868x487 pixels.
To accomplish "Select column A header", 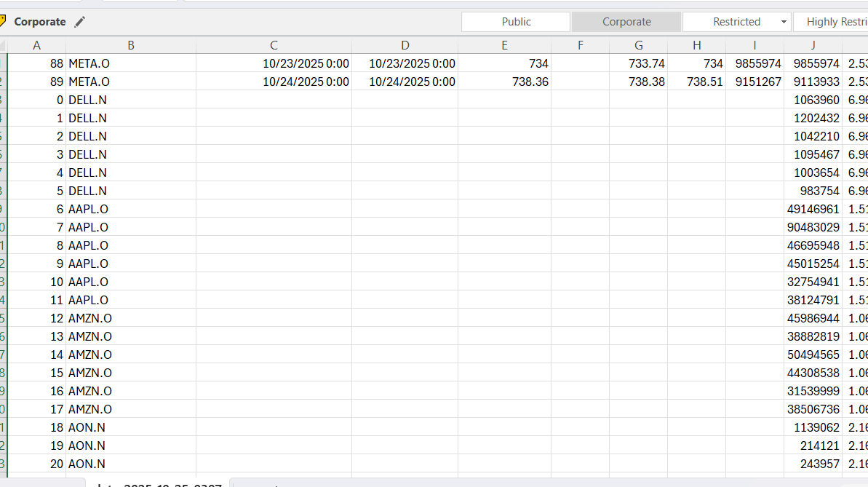I will point(36,45).
